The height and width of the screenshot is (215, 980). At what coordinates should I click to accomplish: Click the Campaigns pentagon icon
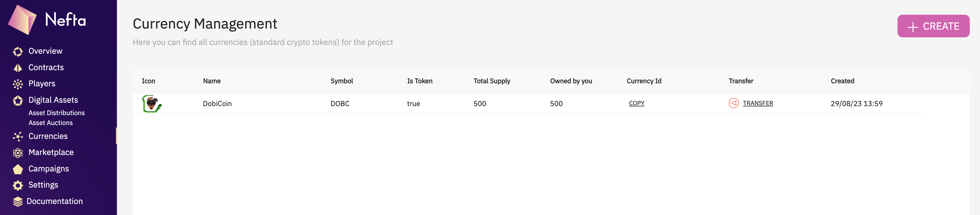pyautogui.click(x=18, y=169)
